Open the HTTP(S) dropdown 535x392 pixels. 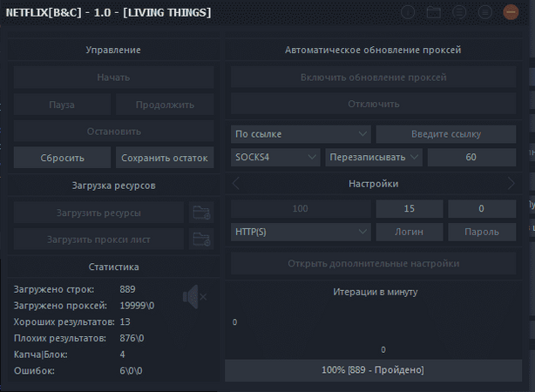click(x=301, y=232)
